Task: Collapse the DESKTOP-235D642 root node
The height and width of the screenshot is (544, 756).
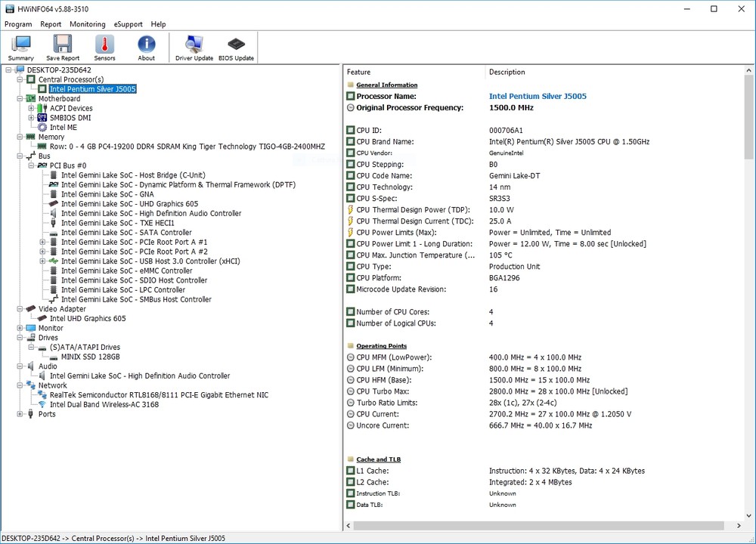Action: (8, 70)
